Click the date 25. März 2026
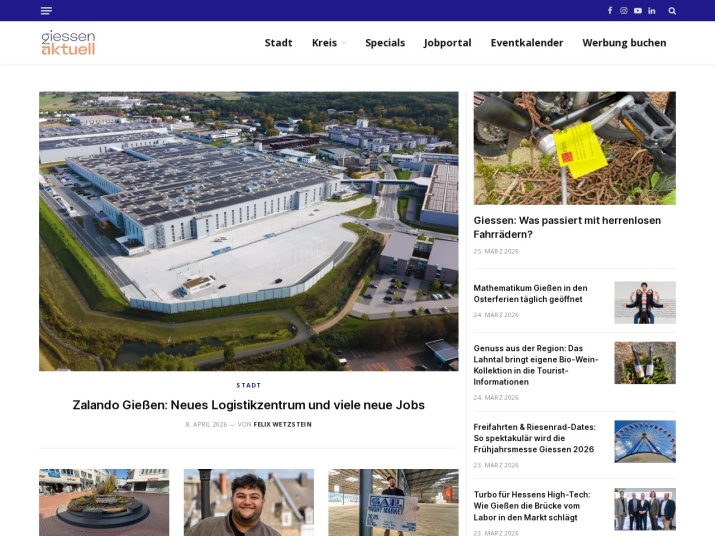 tap(496, 251)
